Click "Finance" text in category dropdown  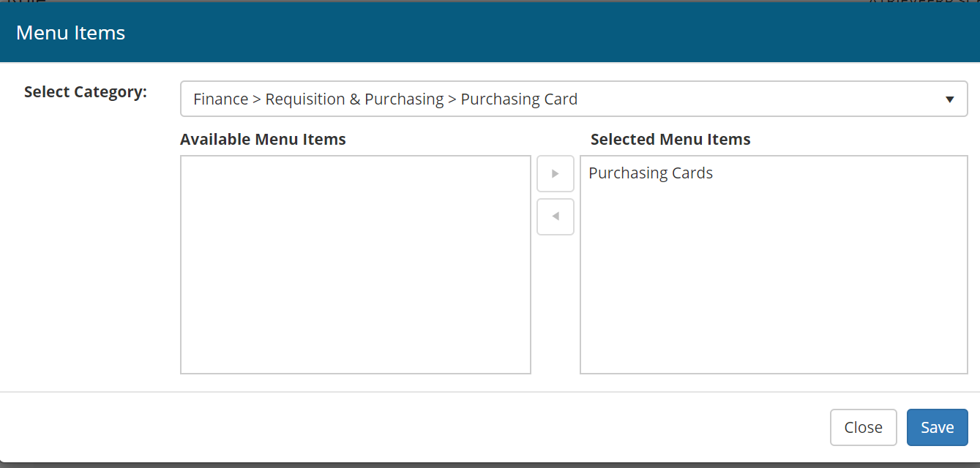point(220,99)
